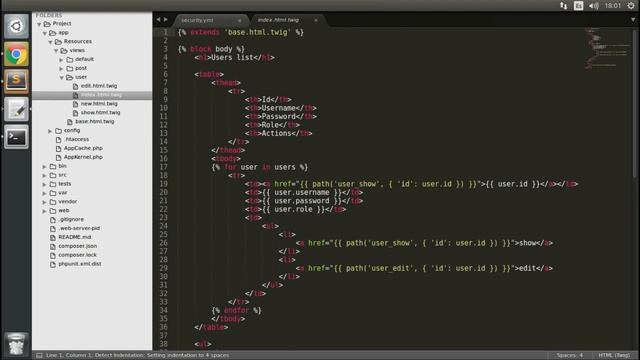Open base.html.twig in sidebar

click(94, 122)
